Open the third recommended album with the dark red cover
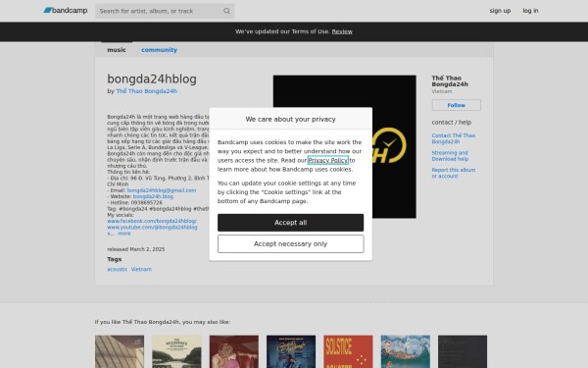 point(234,351)
